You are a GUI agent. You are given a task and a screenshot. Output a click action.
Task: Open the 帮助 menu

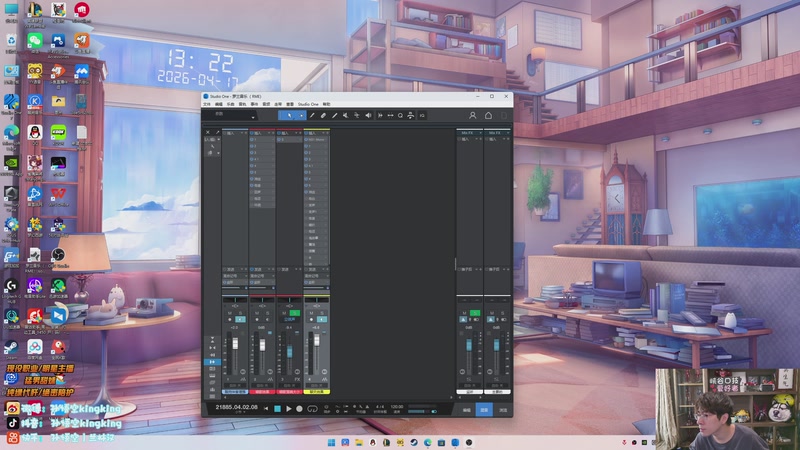(327, 104)
